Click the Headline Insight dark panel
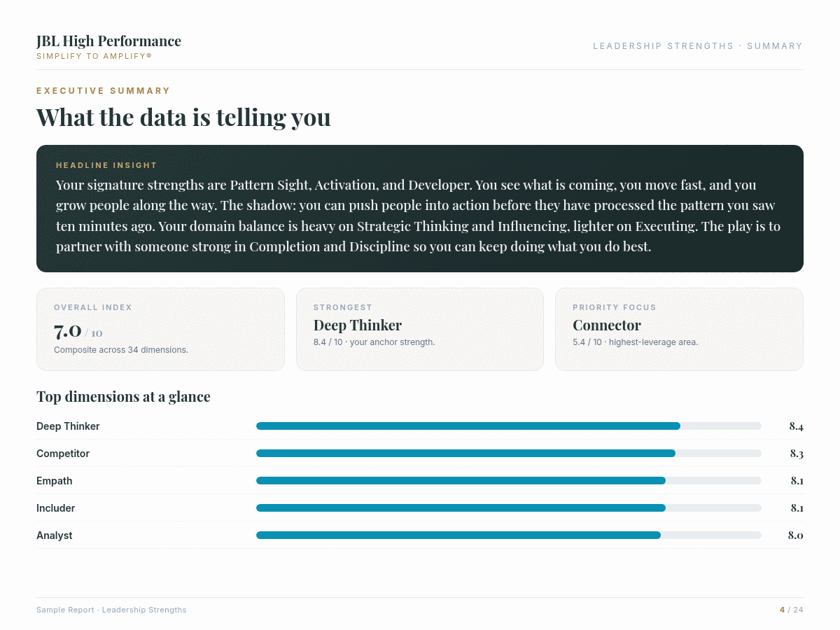The height and width of the screenshot is (630, 840). 420,209
